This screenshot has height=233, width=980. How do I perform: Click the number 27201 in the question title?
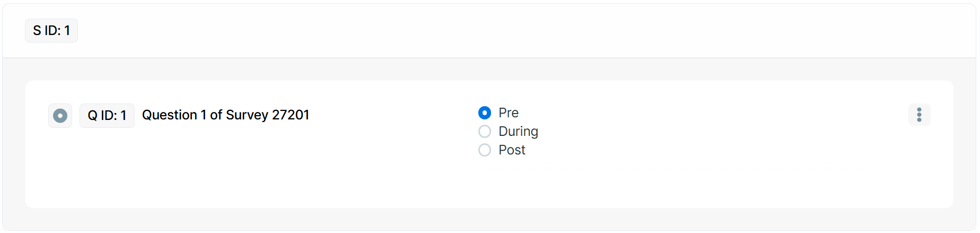(290, 115)
